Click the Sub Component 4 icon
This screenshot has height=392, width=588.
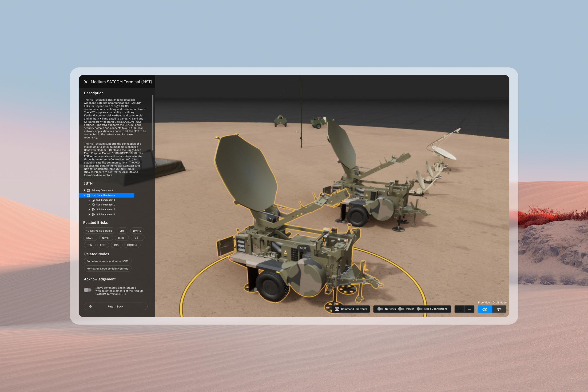click(x=93, y=214)
